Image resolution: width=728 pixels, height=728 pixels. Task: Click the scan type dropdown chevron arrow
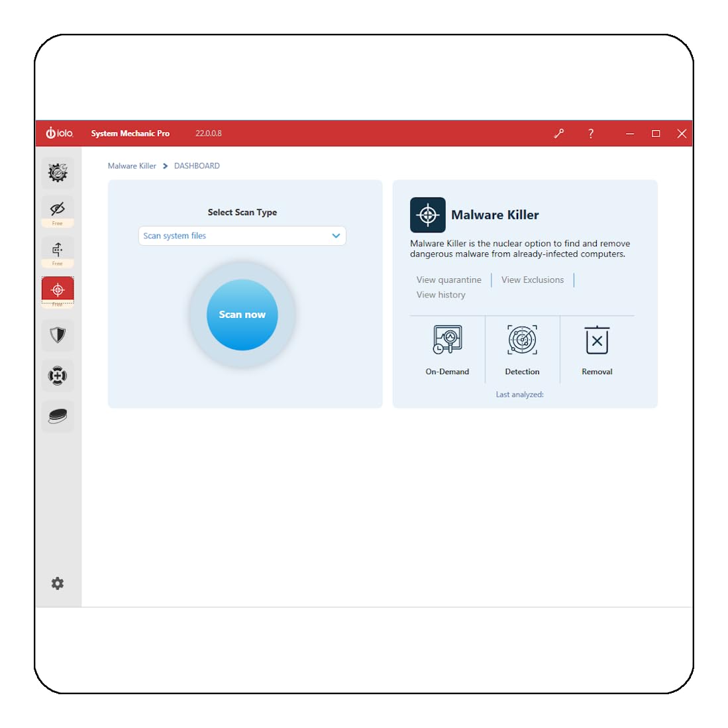coord(336,236)
